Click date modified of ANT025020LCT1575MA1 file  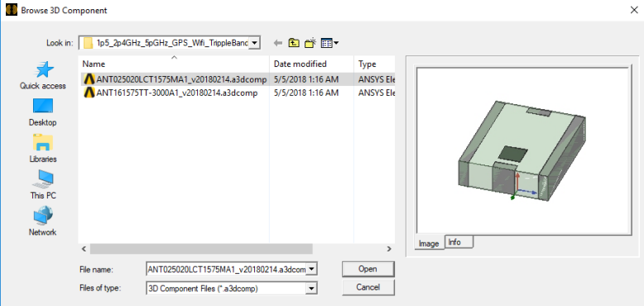[x=306, y=79]
